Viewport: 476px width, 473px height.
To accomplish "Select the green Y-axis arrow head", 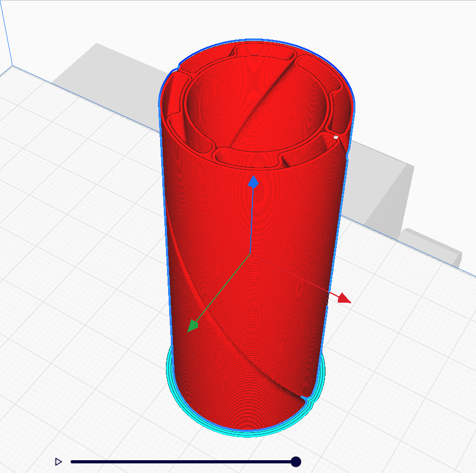I will coord(192,326).
